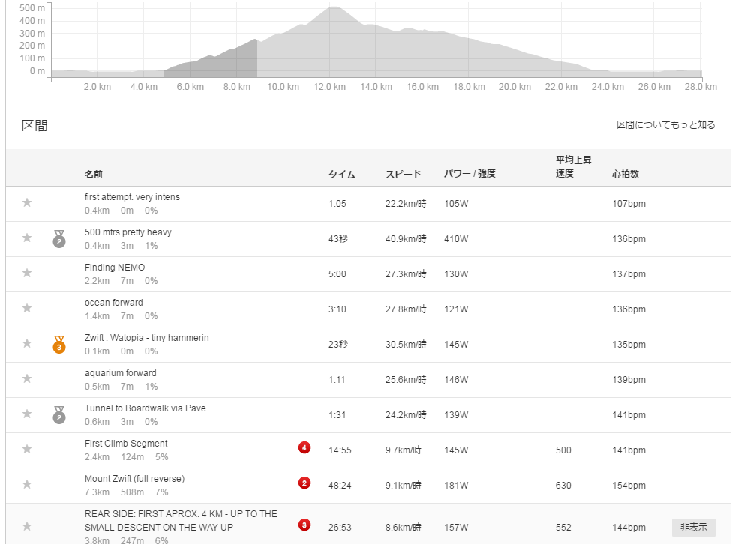Screen dimensions: 756x544
Task: Click the '48:24' time for Mount Zwift
Action: pos(340,486)
